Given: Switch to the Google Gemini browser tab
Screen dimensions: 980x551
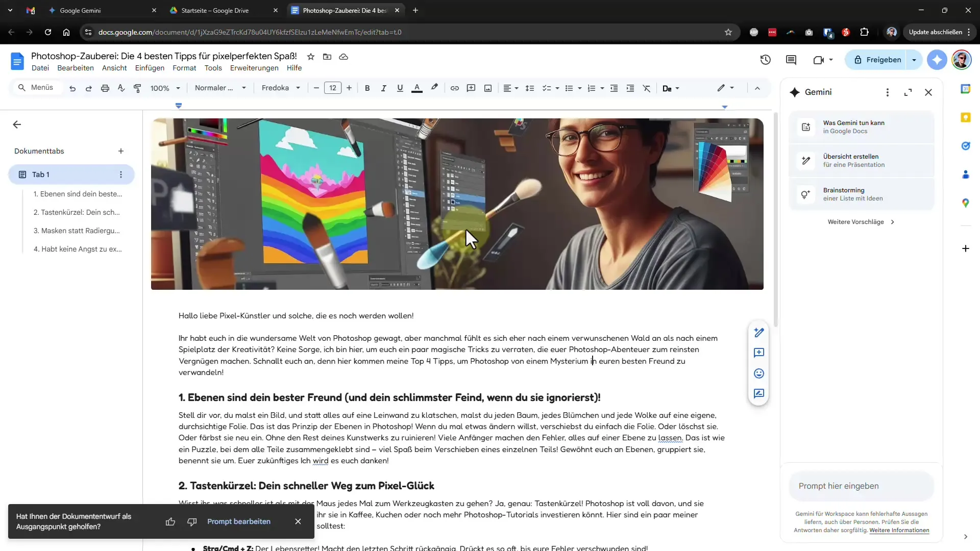Looking at the screenshot, I should pos(102,10).
